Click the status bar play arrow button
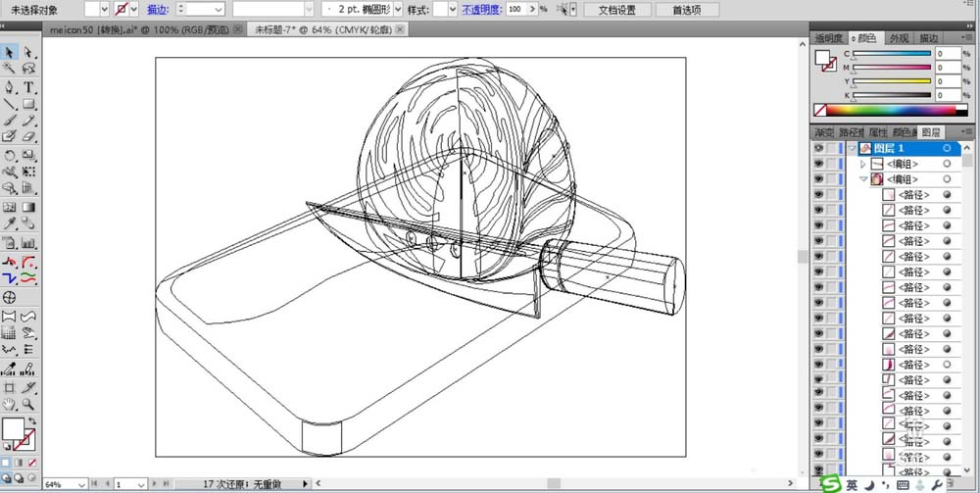The width and height of the screenshot is (980, 493). [x=305, y=484]
